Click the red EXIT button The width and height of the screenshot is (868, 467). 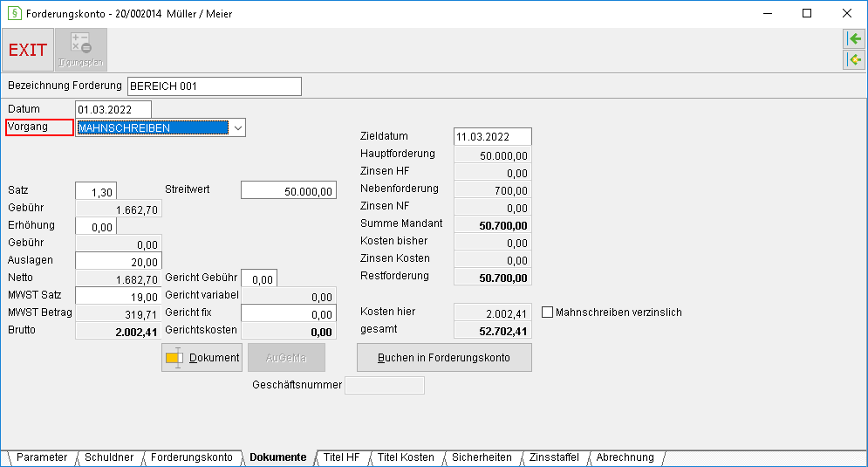click(28, 50)
